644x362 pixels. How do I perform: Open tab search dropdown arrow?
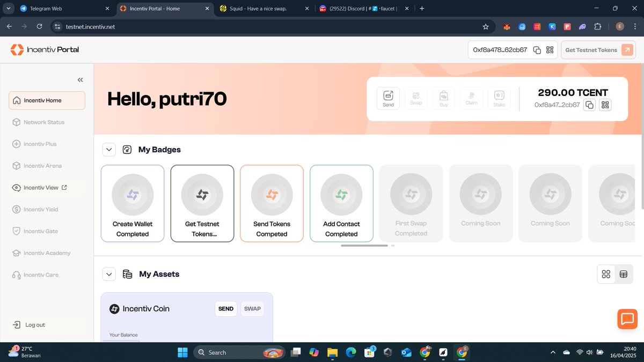tap(8, 9)
